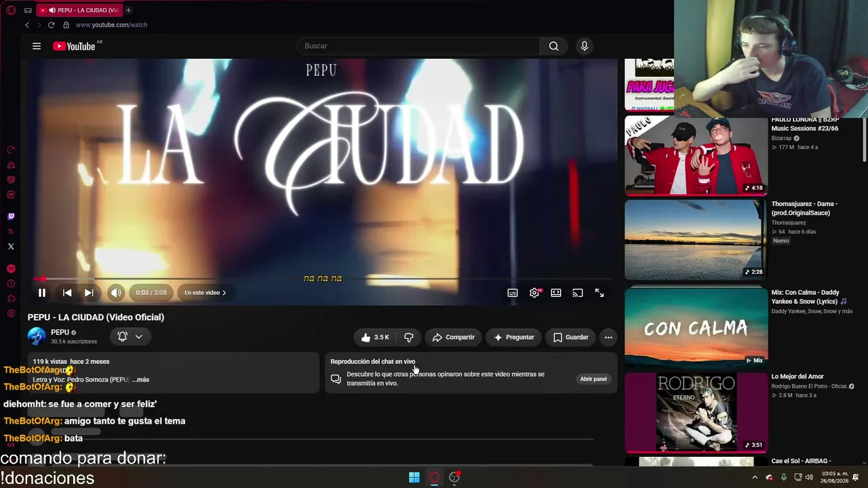Viewport: 868px width, 488px height.
Task: Play the Paulo Londra BZRP session thumbnail
Action: point(696,155)
